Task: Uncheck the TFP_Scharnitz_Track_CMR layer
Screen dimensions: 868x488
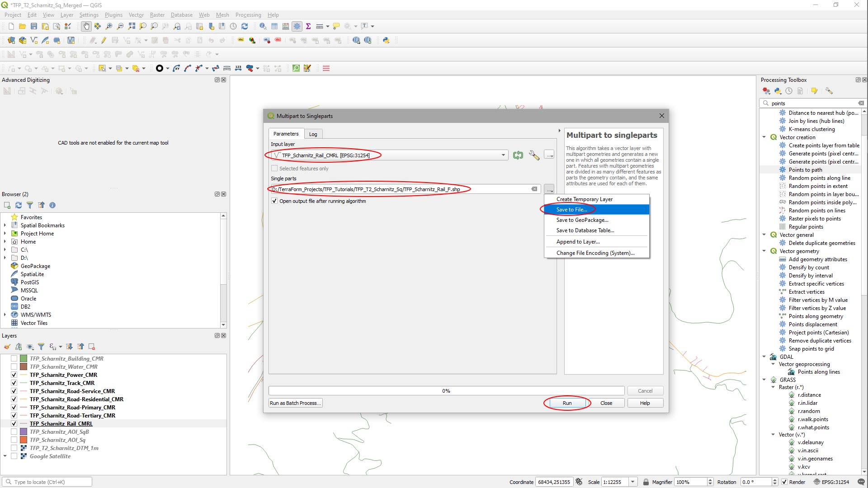Action: (x=14, y=383)
